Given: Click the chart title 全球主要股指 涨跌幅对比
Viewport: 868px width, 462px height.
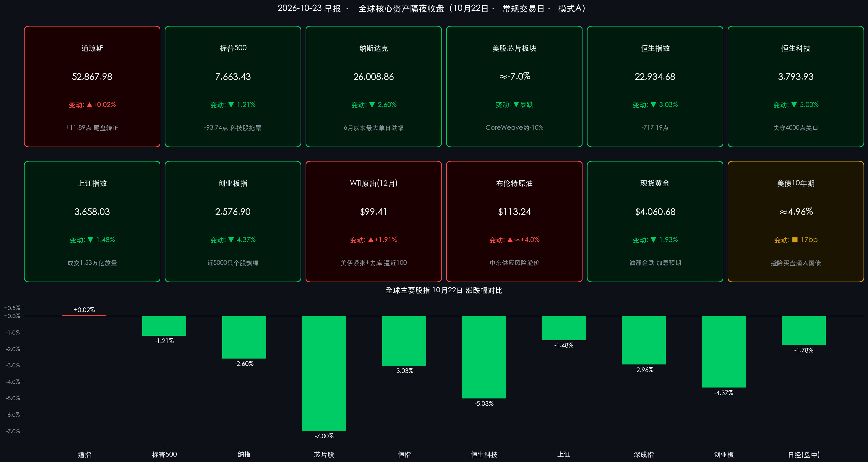Looking at the screenshot, I should coord(444,291).
